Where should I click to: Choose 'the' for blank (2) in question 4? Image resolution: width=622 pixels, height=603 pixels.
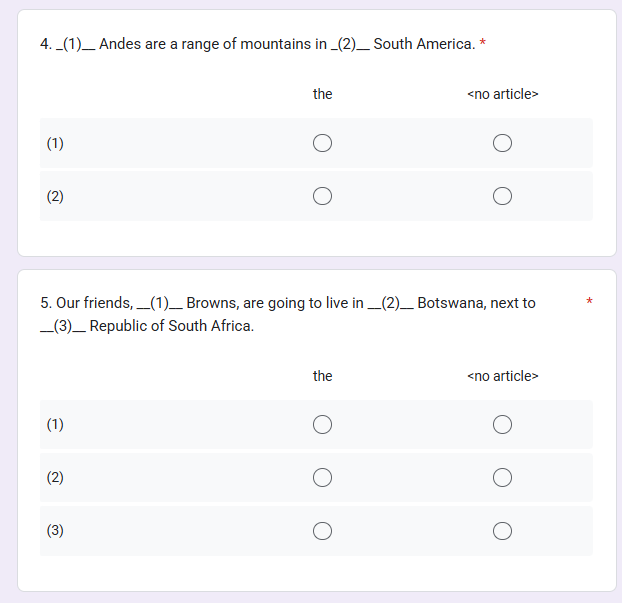pos(322,196)
